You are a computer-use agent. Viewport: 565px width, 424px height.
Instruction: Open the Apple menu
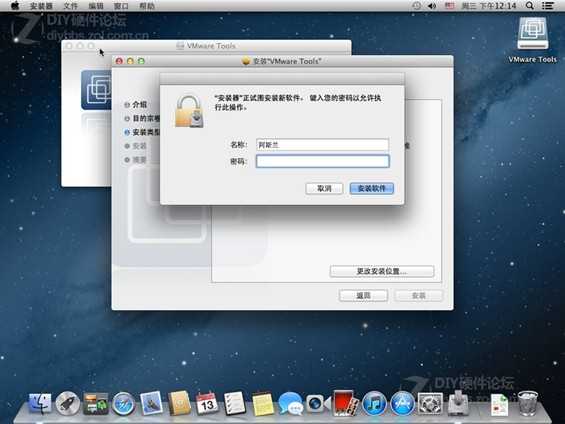pyautogui.click(x=15, y=6)
